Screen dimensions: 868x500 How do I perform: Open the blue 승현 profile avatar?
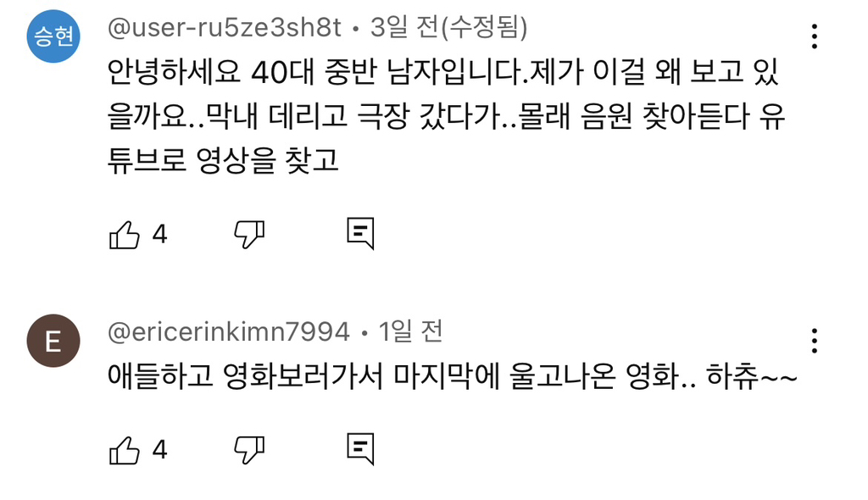click(53, 37)
